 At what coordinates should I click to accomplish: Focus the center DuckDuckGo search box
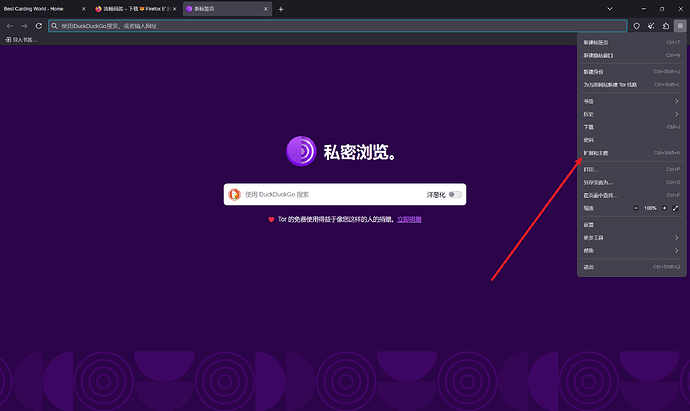345,194
